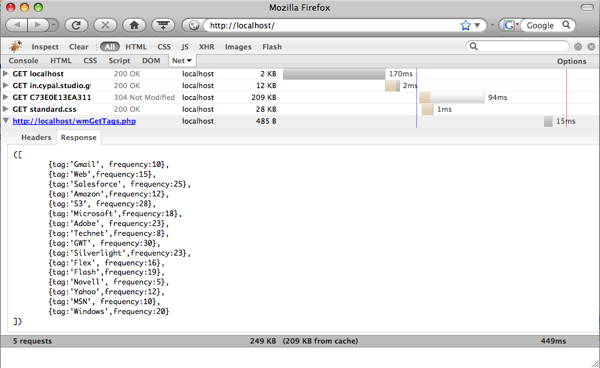
Task: Clear the Net panel with Clear
Action: click(78, 47)
